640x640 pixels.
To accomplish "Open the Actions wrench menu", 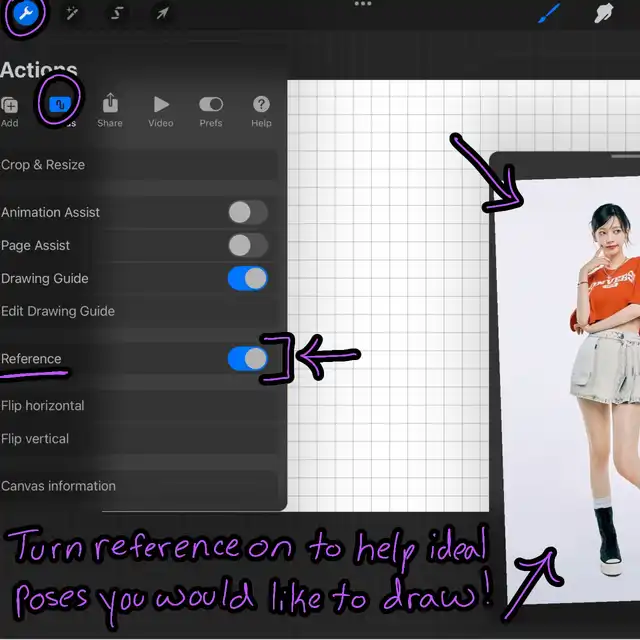I will pos(19,14).
